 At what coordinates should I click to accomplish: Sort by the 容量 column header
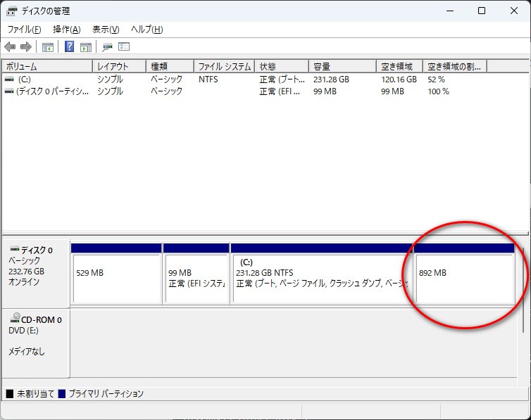point(343,66)
